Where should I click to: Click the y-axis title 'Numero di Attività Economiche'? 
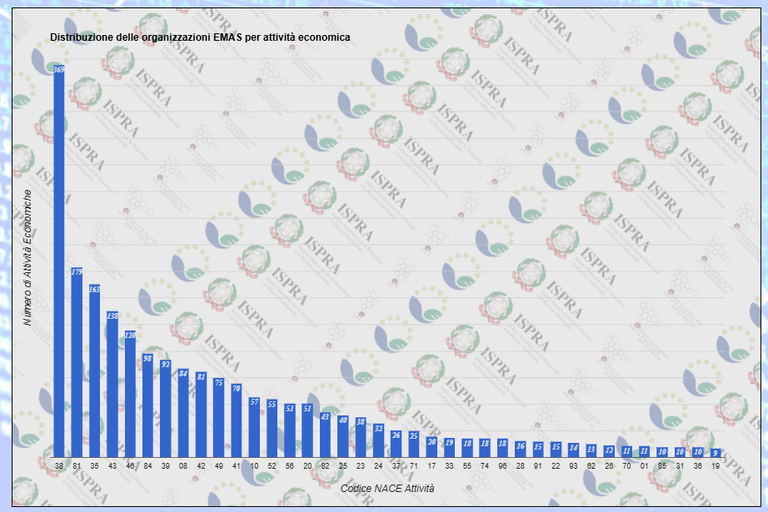point(27,258)
